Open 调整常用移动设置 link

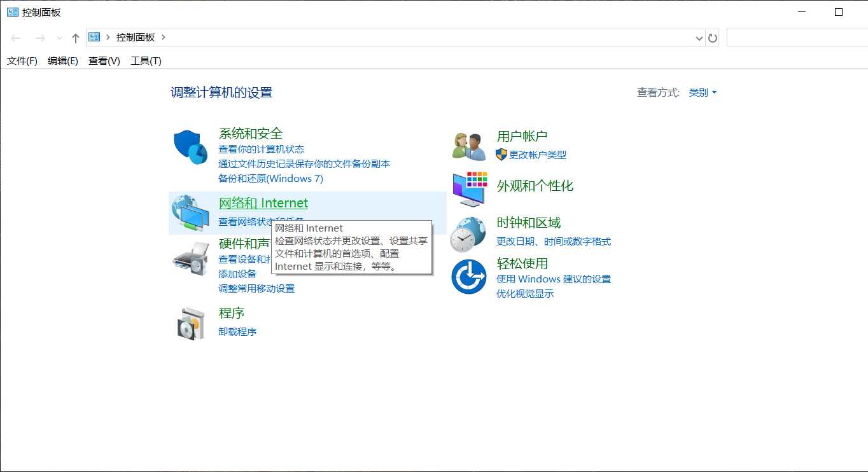tap(256, 288)
